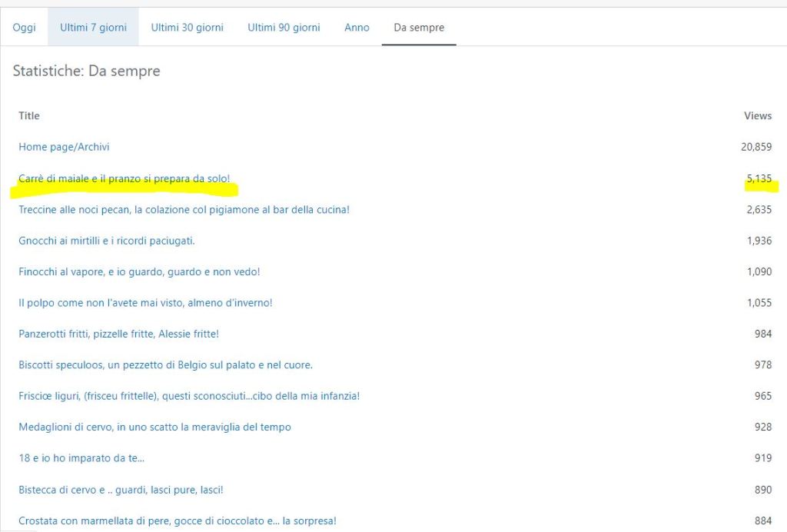Click the Panzerotti fritti post link
Screen dimensions: 787x532
tap(118, 334)
